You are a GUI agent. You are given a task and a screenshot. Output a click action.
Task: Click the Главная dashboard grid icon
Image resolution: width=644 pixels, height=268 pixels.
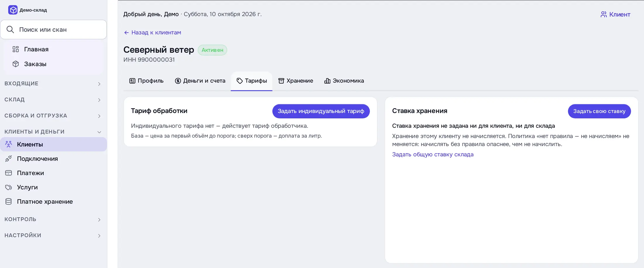click(x=16, y=49)
